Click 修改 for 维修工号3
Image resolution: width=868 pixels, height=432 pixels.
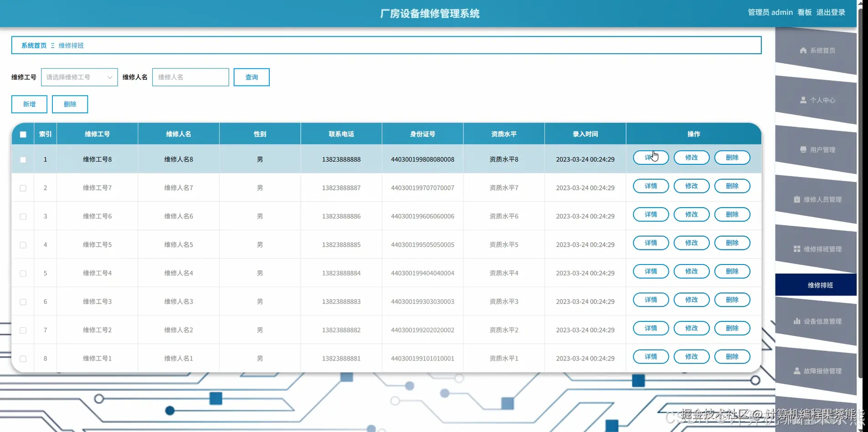(691, 300)
